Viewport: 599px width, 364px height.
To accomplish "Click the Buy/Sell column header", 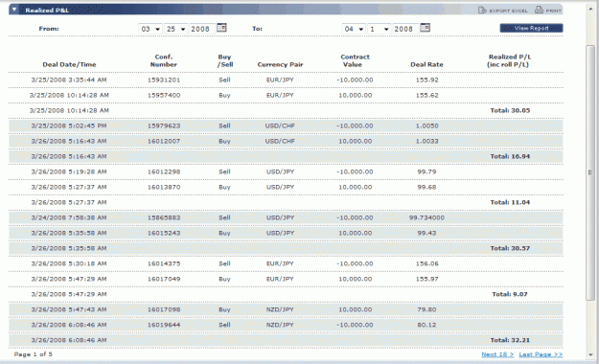I will click(224, 60).
